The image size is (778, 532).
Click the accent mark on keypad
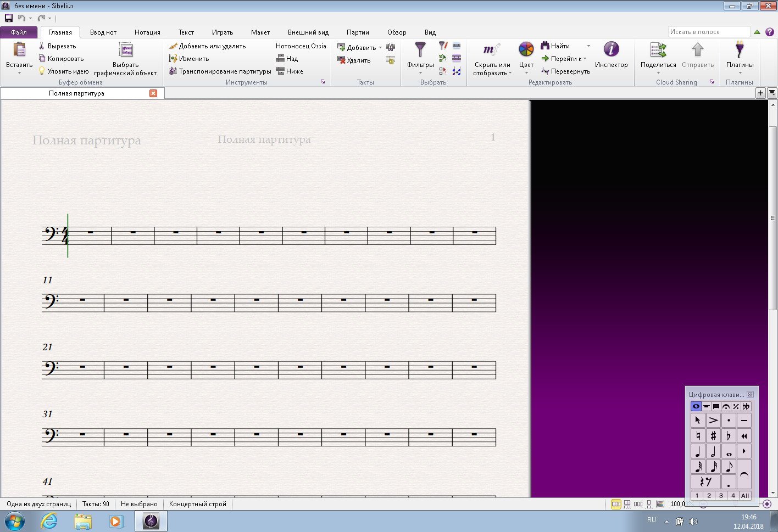coord(713,421)
